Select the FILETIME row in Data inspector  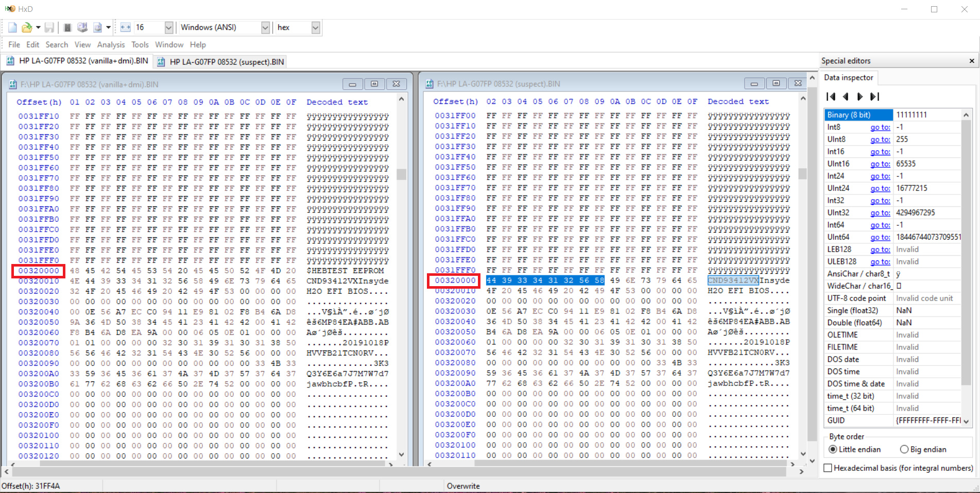[x=892, y=347]
